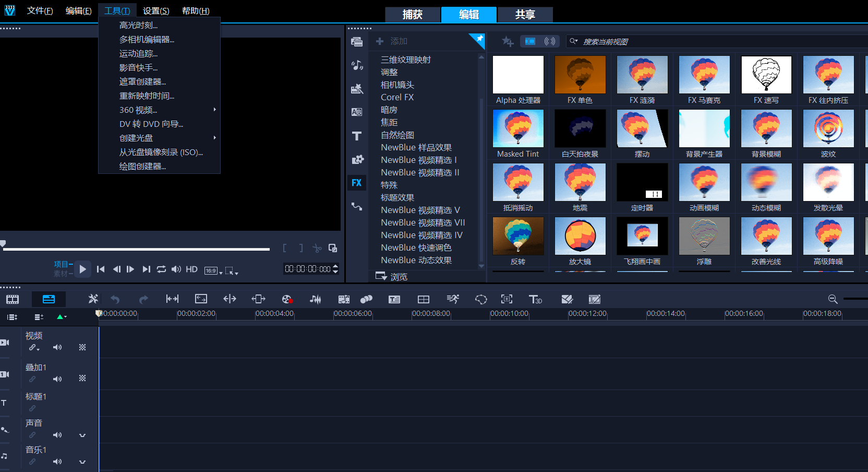Click the Sound Mixer timeline tool
Image resolution: width=868 pixels, height=472 pixels.
pyautogui.click(x=315, y=299)
